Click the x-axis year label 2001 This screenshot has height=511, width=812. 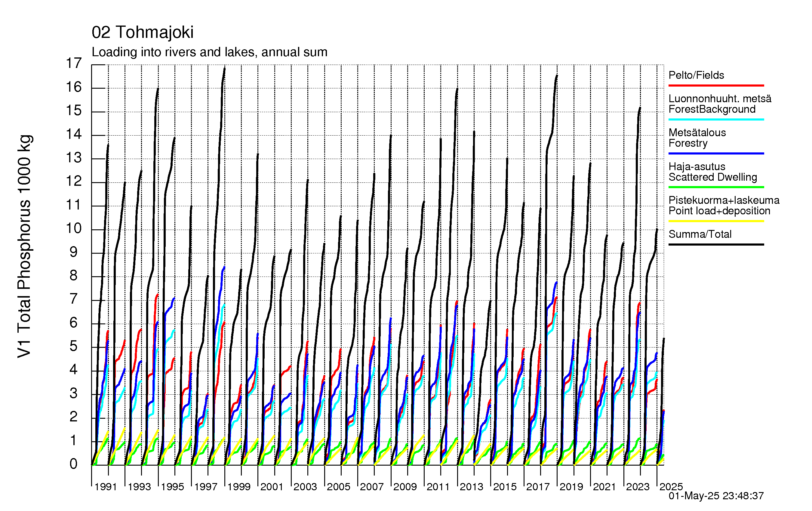pos(272,487)
